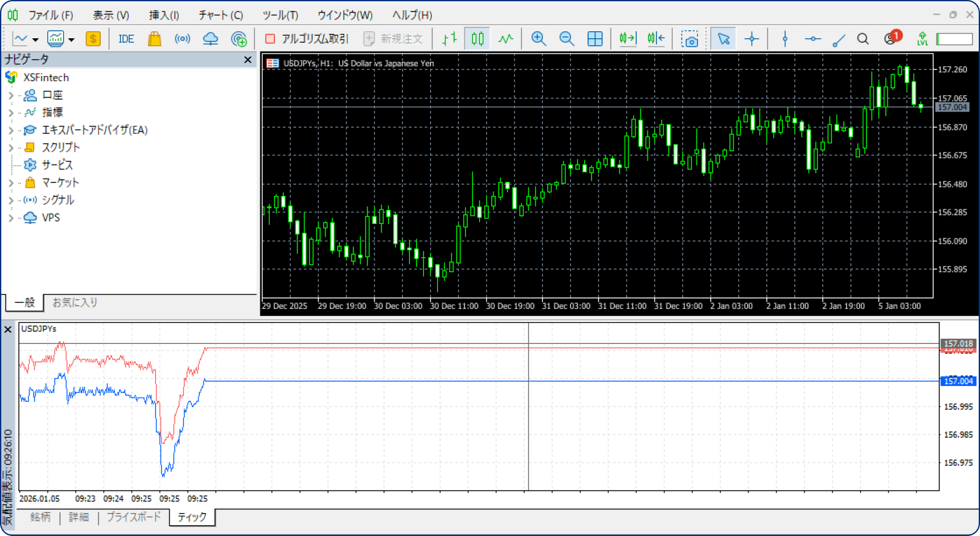
Task: Open the チャート (C) menu
Action: [220, 15]
